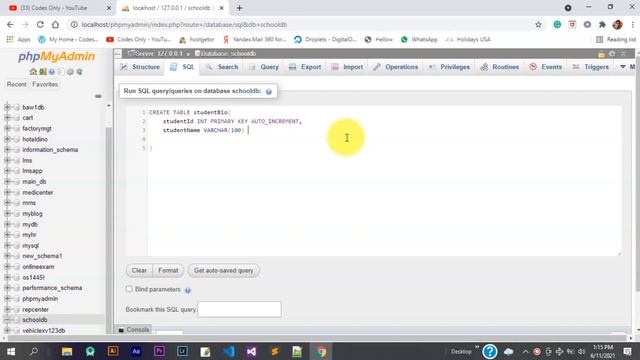Open Premiere Pro from taskbar
Screen dimensions: 640x360
pyautogui.click(x=159, y=351)
